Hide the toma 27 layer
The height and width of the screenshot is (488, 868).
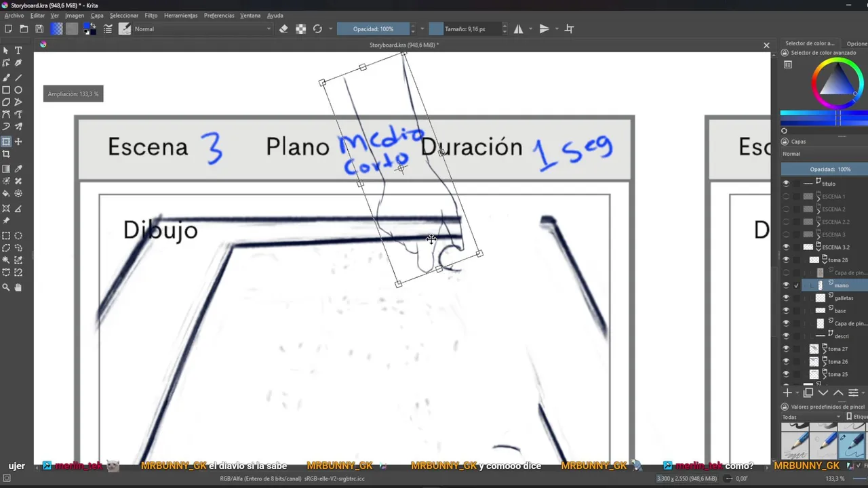(786, 349)
